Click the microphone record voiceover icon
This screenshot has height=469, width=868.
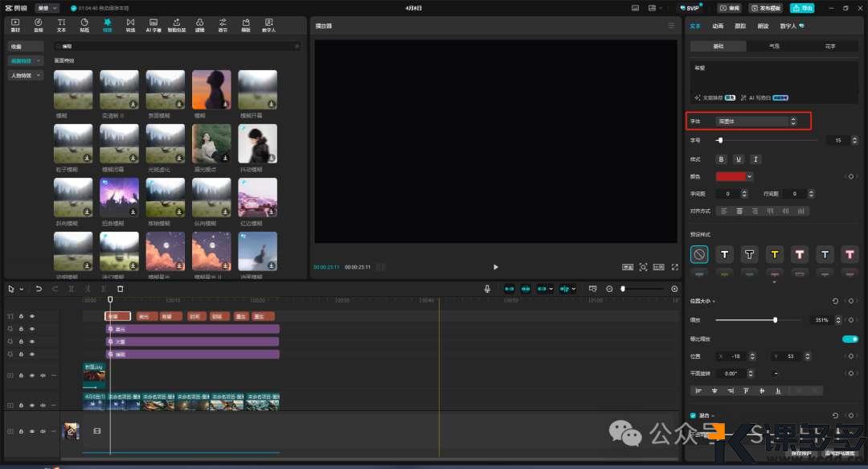(x=487, y=289)
